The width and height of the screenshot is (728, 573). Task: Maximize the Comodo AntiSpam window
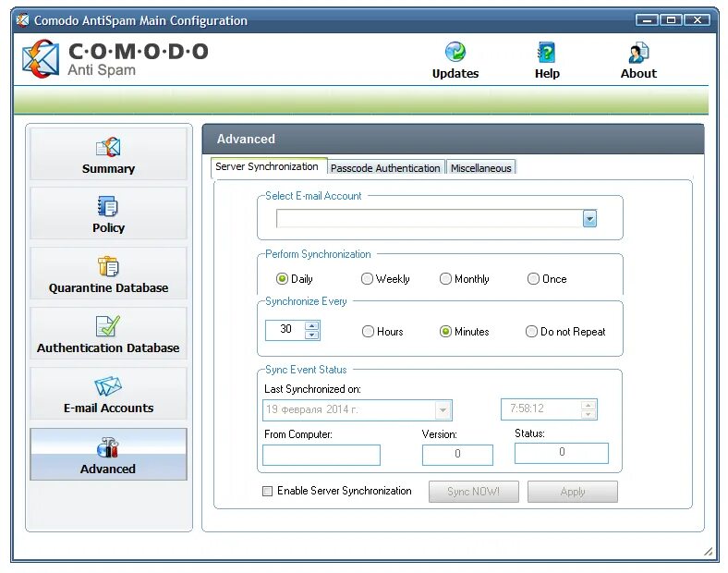point(671,20)
